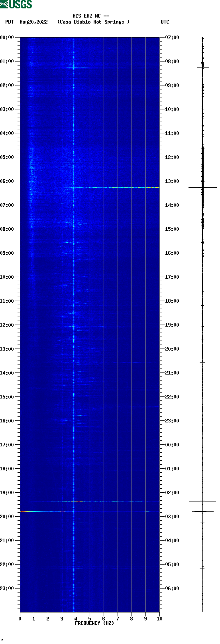220x644 pixels.
Task: Click the '10' frequency axis tick label
Action: tap(159, 619)
